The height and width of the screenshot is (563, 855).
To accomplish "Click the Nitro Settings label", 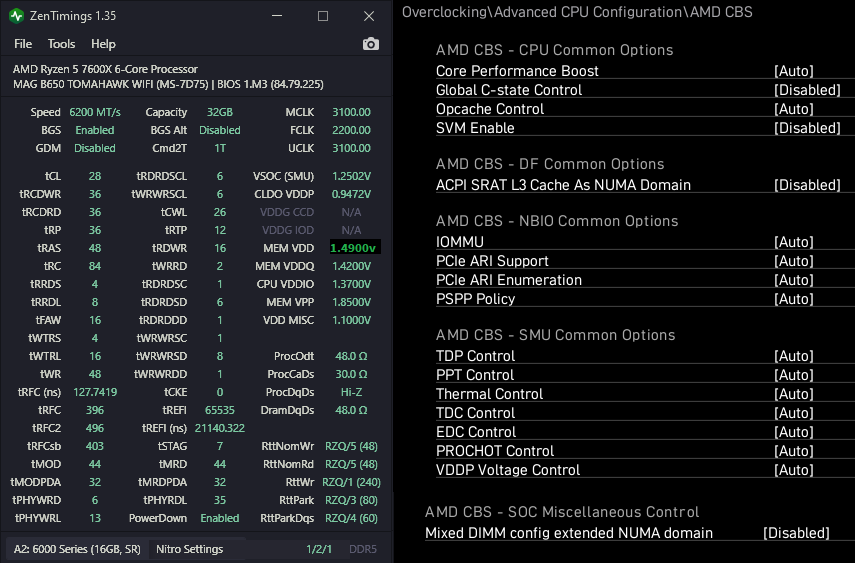I will point(189,549).
